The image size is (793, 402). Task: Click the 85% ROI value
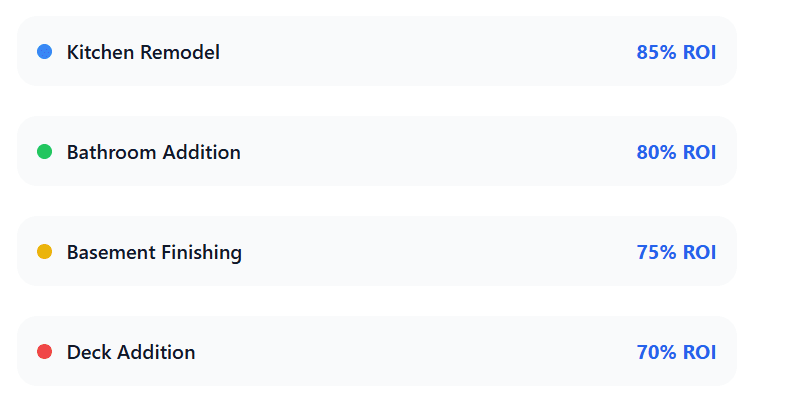[676, 52]
